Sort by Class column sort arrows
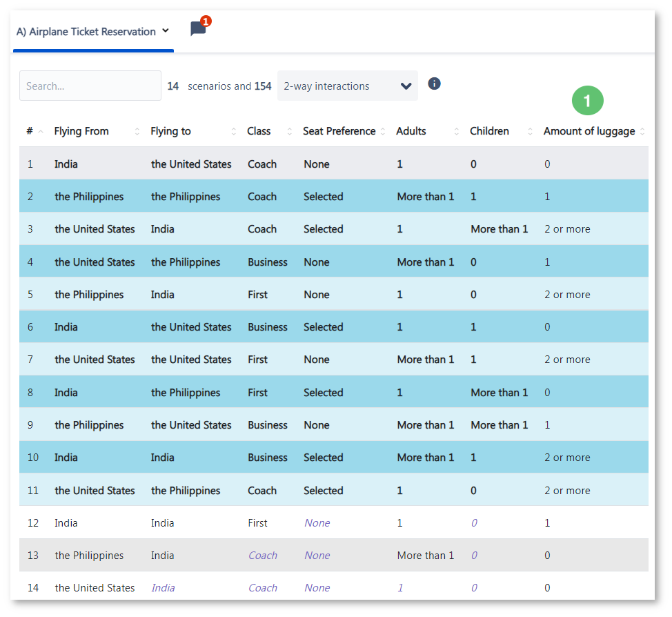 (290, 132)
